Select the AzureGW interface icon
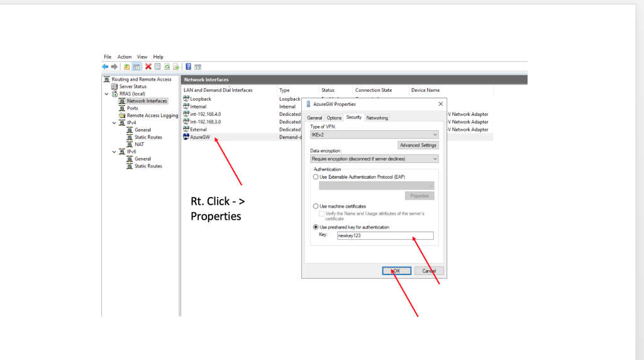The width and height of the screenshot is (644, 360). pos(186,137)
